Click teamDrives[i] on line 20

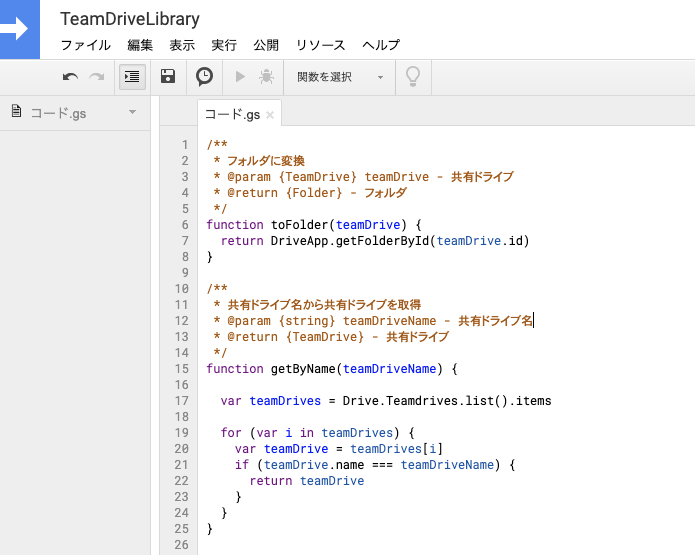coord(396,449)
